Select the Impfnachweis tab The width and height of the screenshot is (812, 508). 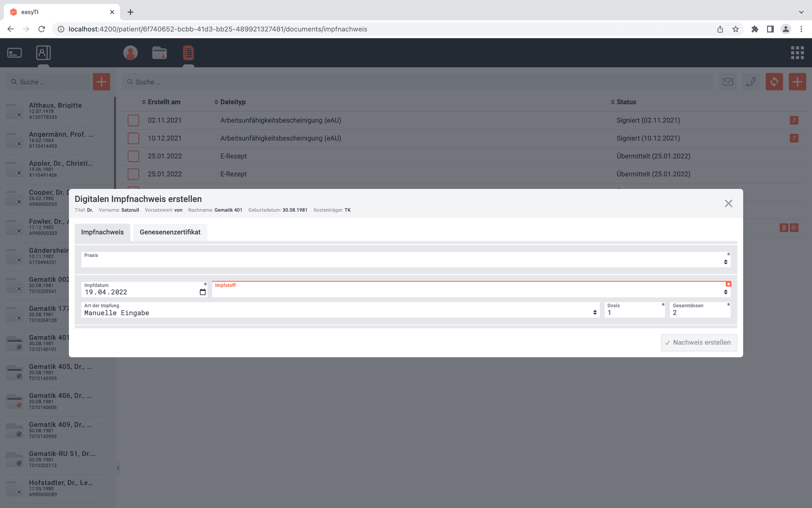[x=102, y=232]
